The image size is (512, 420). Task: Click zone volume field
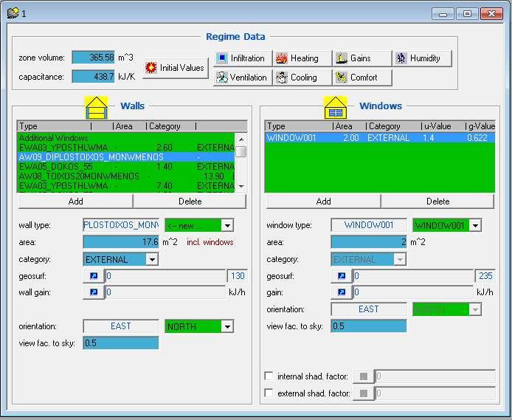(x=94, y=58)
